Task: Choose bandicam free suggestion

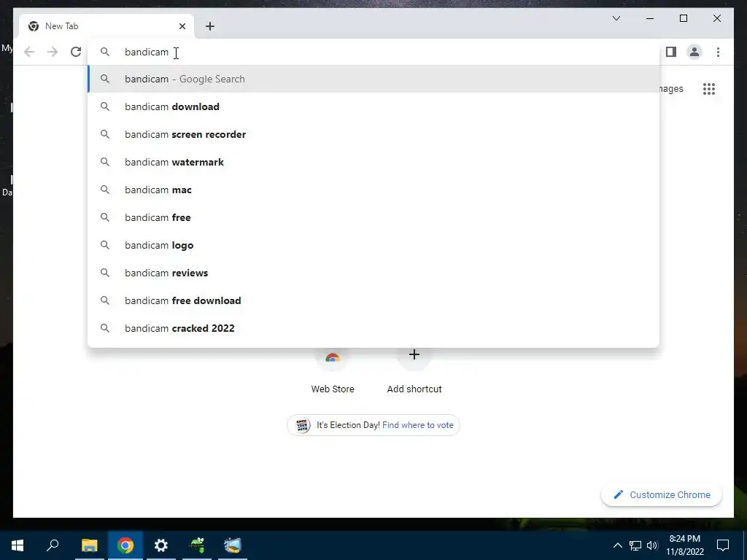Action: [x=373, y=217]
